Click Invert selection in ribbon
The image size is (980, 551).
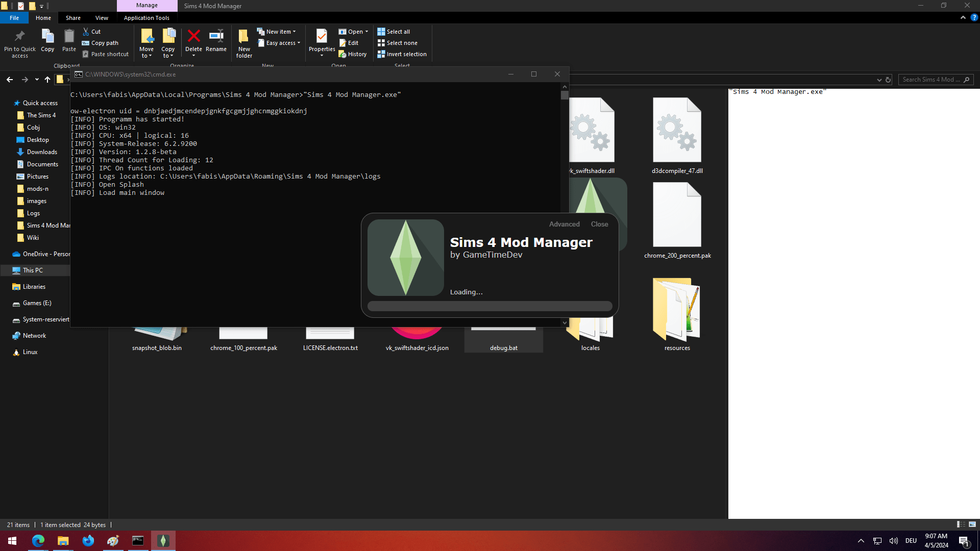[402, 54]
